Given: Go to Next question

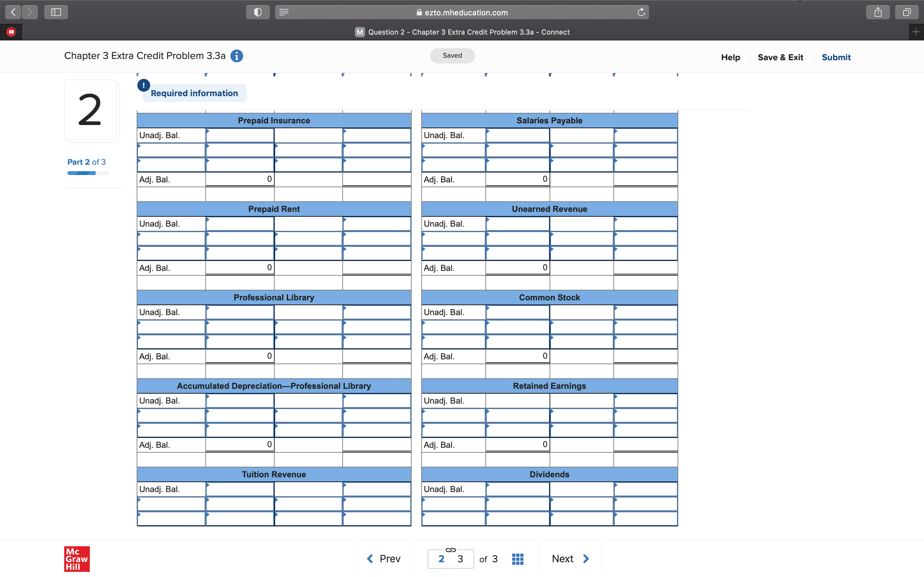Looking at the screenshot, I should point(570,559).
